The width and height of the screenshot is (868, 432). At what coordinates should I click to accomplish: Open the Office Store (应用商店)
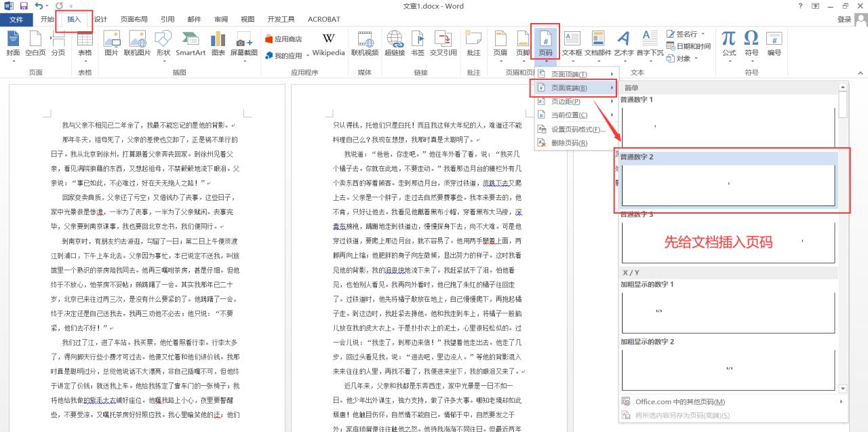tap(283, 39)
